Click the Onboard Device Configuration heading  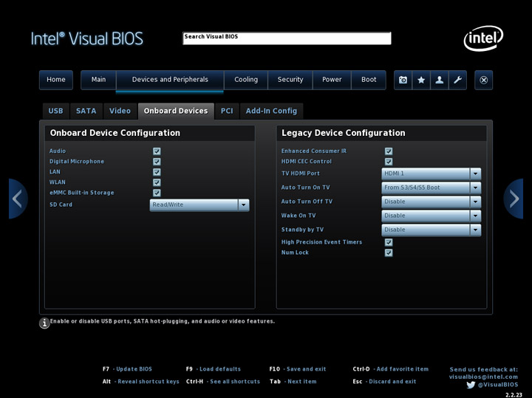[115, 133]
